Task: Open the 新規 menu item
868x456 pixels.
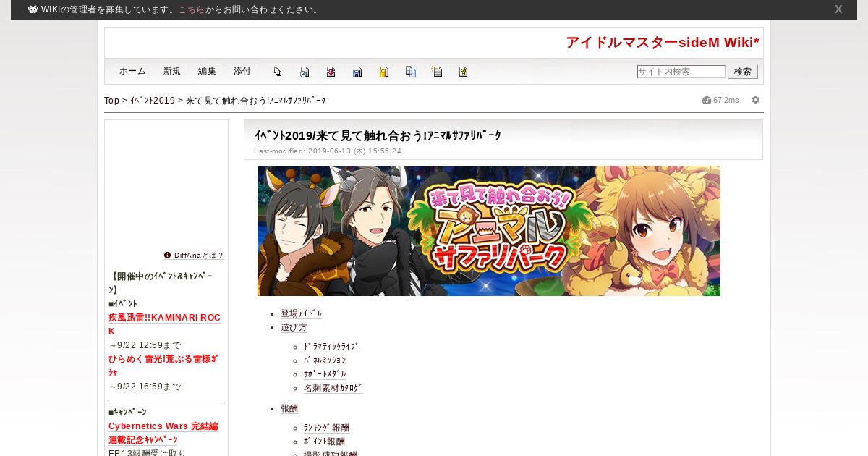Action: coord(172,71)
